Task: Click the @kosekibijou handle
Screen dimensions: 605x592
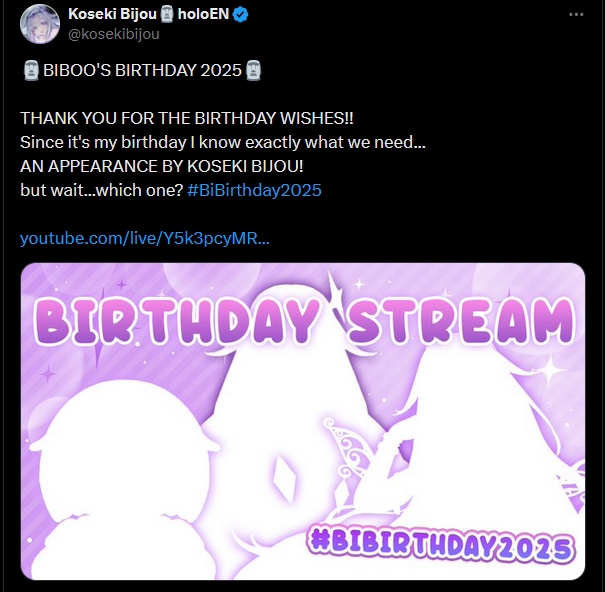Action: tap(114, 34)
